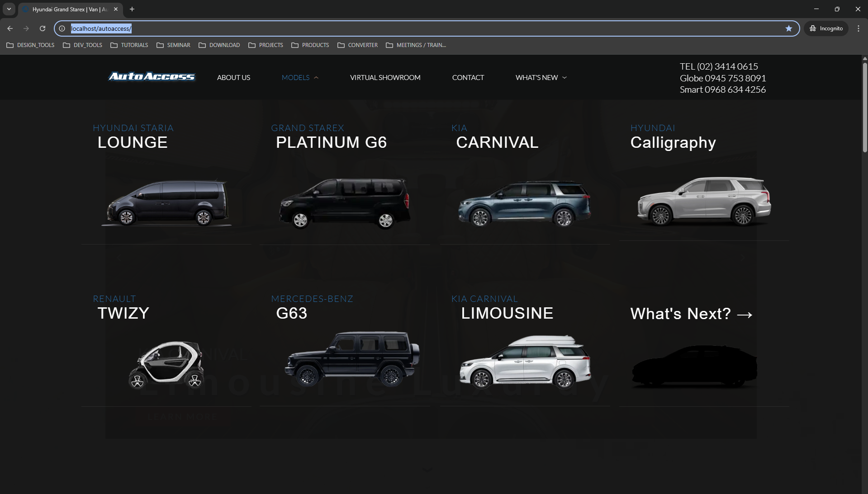Open the PROJECTS bookmark folder

[266, 45]
